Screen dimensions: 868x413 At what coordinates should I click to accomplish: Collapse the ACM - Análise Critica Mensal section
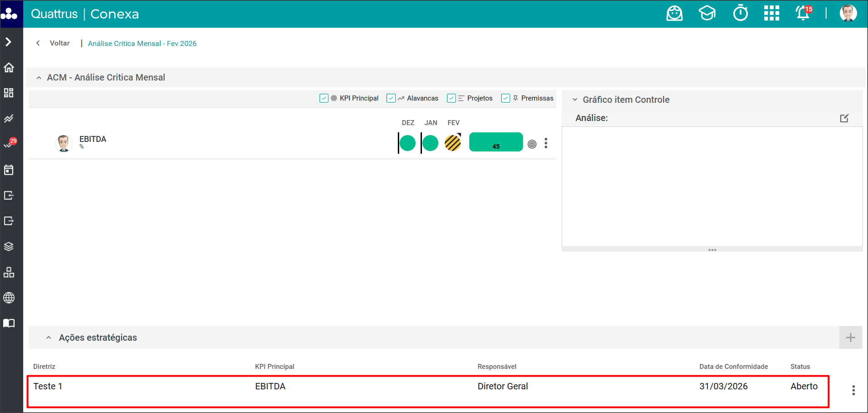[39, 78]
